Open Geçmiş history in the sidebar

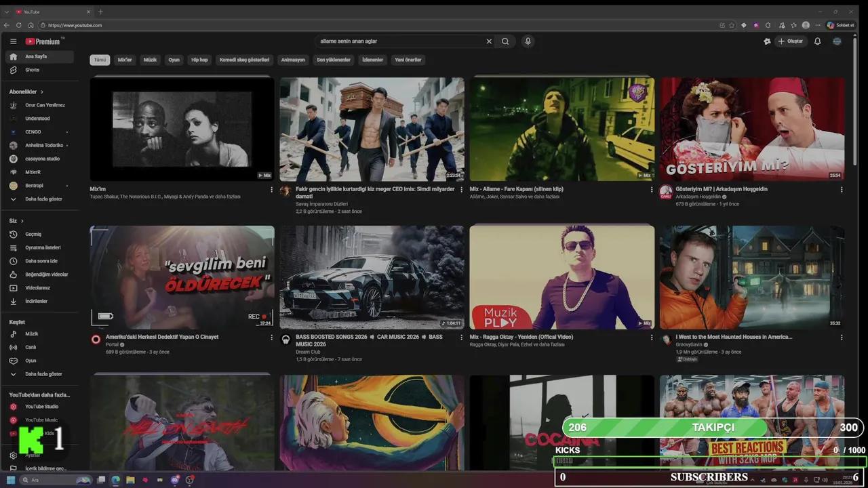pos(41,234)
